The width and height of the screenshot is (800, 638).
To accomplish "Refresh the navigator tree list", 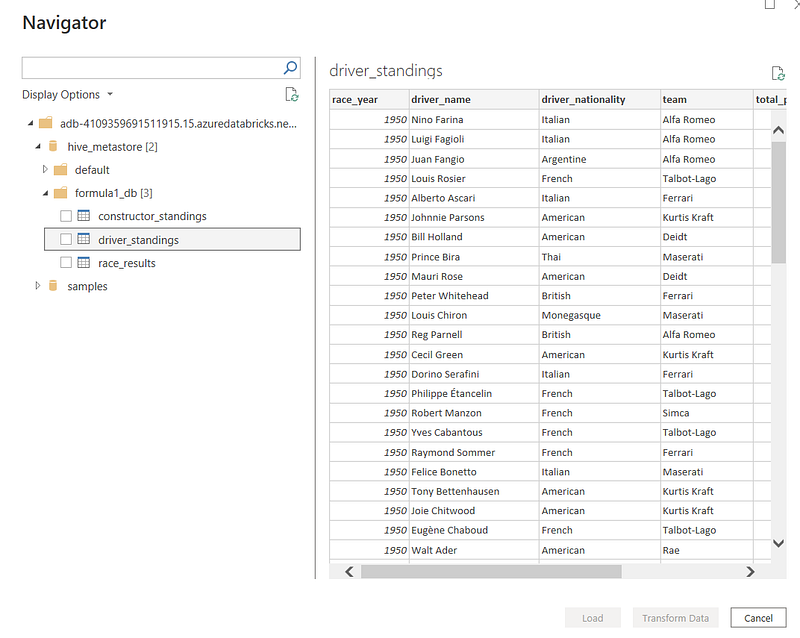I will coord(292,94).
